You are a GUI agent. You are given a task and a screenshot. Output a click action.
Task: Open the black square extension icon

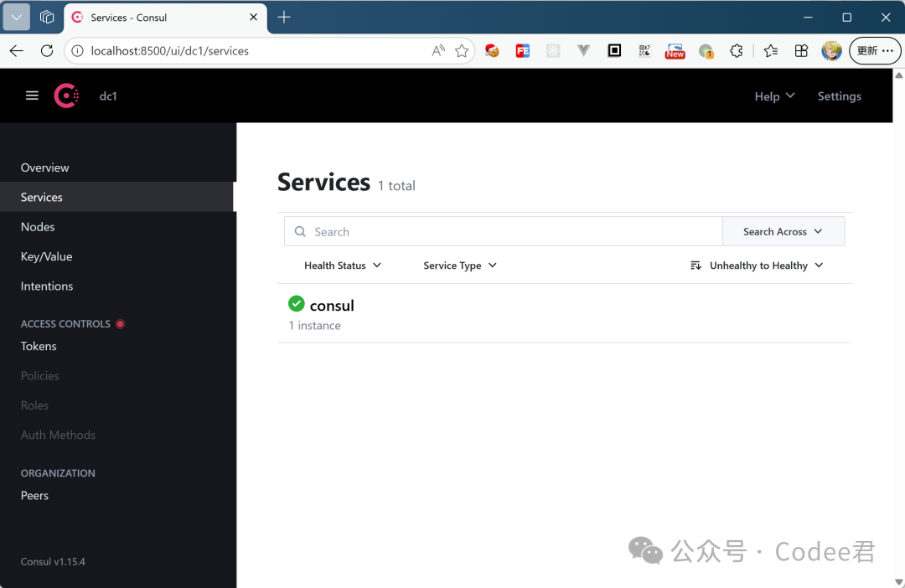click(x=614, y=51)
